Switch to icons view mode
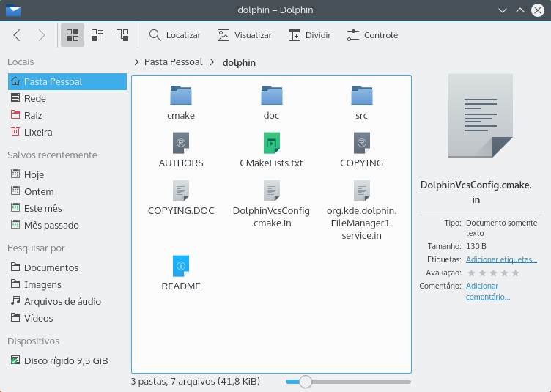Viewport: 551px width, 392px height. [x=72, y=35]
